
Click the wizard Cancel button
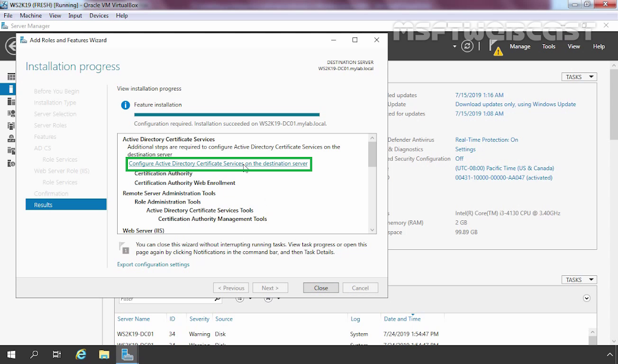click(x=360, y=288)
